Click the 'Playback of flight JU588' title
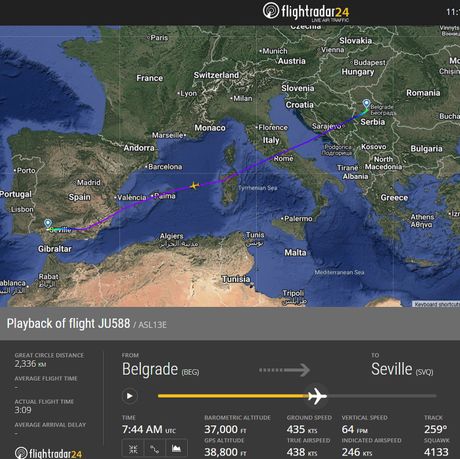Viewport: 460px width, 459px height. [x=68, y=324]
